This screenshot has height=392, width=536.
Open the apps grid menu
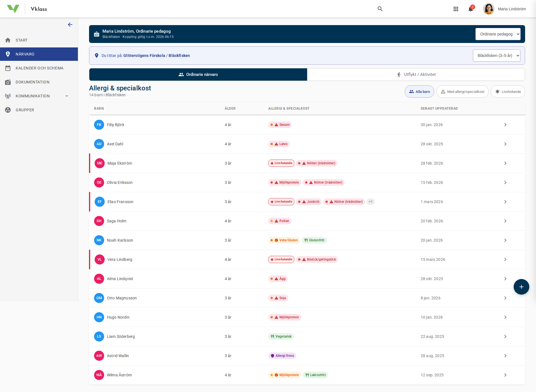[x=456, y=9]
